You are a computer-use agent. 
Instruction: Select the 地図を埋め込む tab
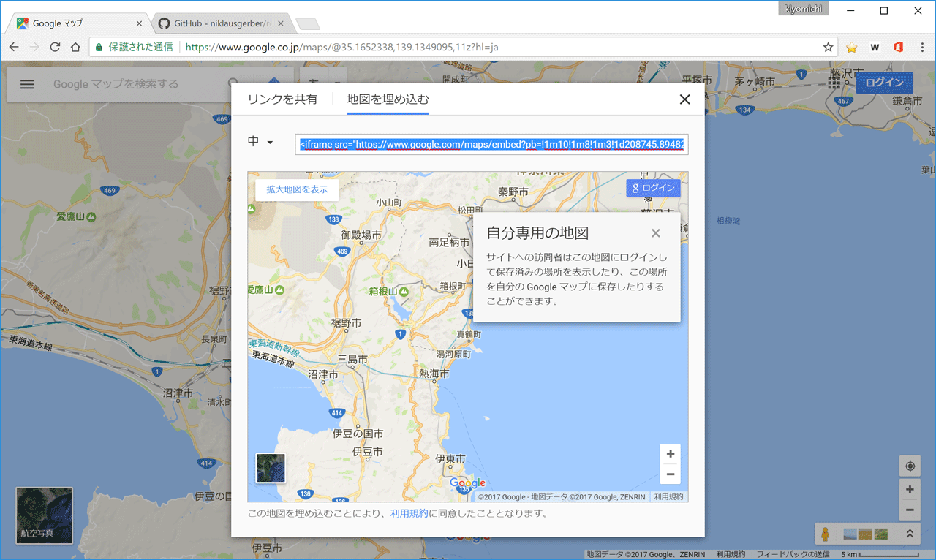click(x=388, y=99)
